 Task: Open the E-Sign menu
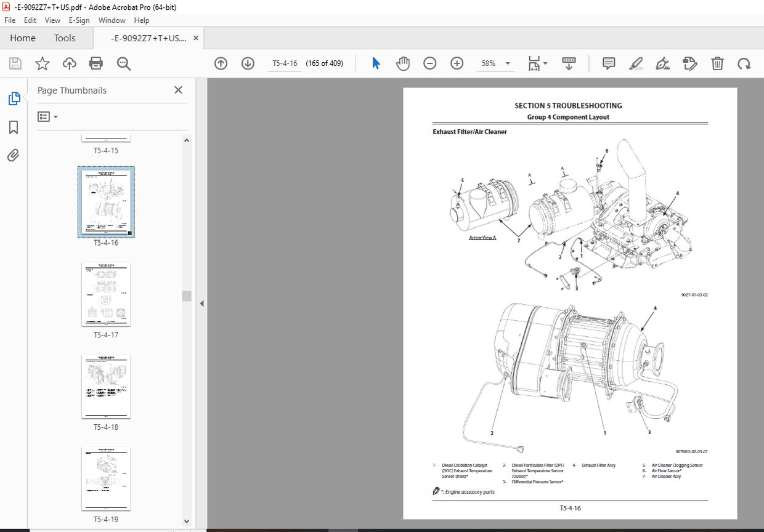pos(79,20)
